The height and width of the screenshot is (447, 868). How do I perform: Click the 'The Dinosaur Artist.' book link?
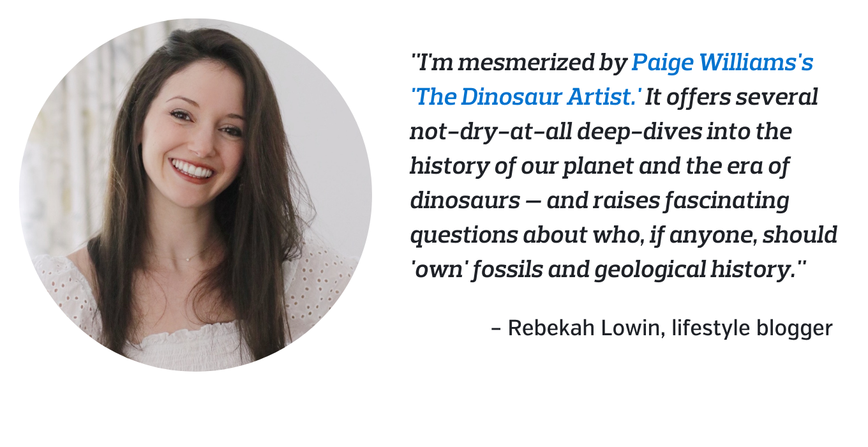[x=526, y=97]
